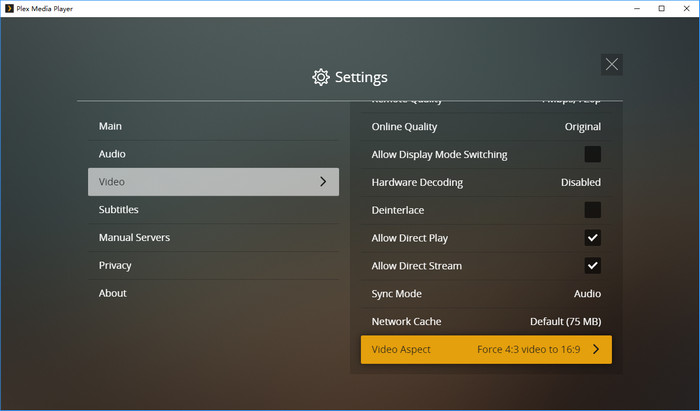The width and height of the screenshot is (700, 411).
Task: Change Online Quality from Original
Action: 583,127
